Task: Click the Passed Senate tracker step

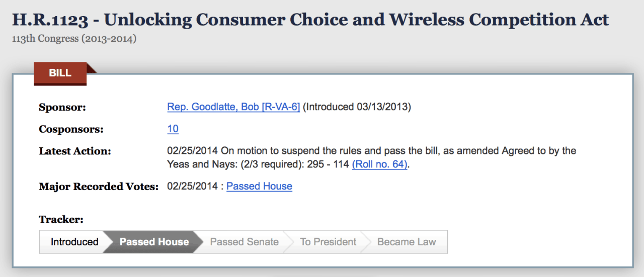Action: pos(244,242)
